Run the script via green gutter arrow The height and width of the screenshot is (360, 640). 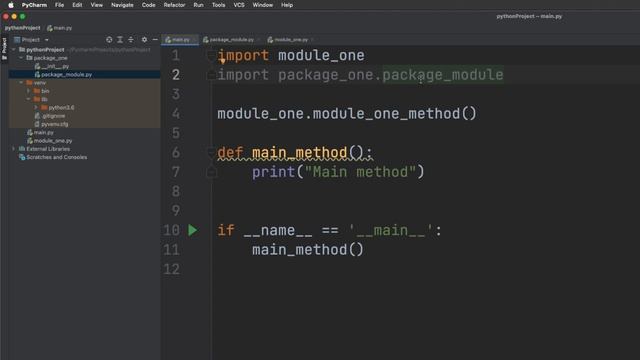click(192, 230)
